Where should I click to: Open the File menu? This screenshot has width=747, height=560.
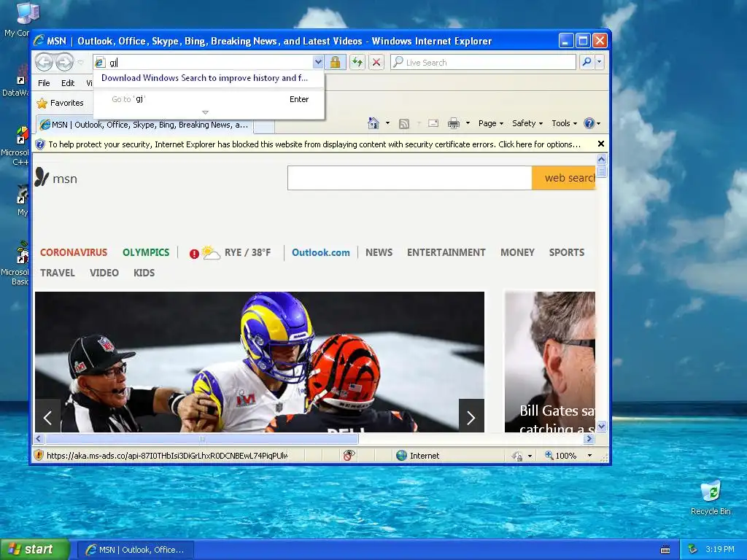point(44,83)
